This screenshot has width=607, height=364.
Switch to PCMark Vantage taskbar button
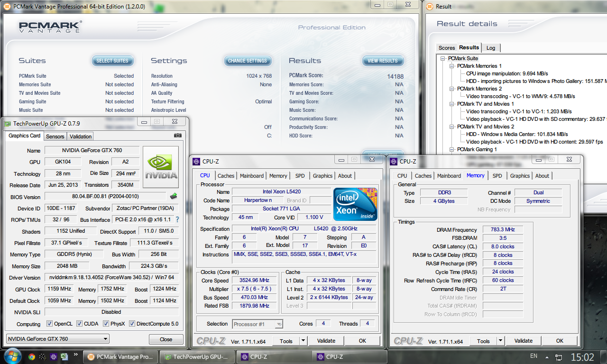(x=120, y=357)
